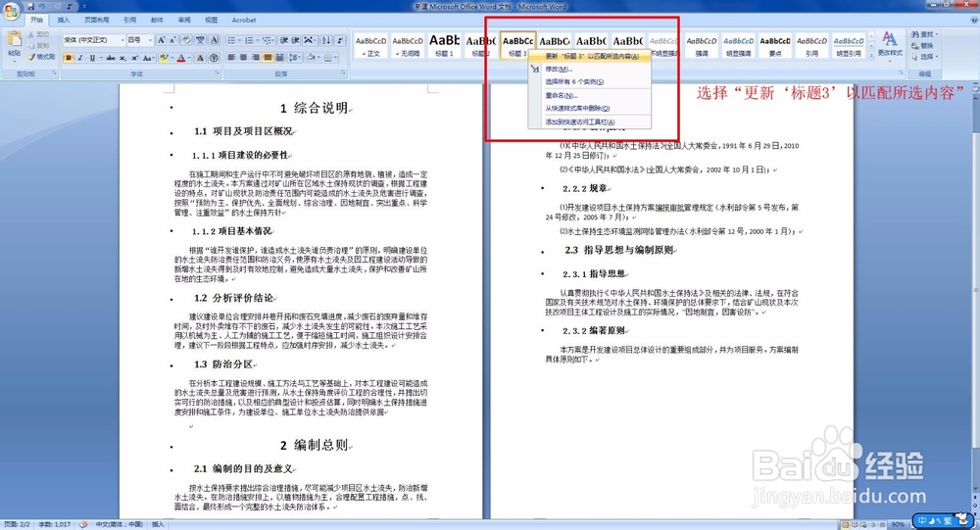The height and width of the screenshot is (530, 980).
Task: Click the Change Styles (更改样式) icon
Action: click(x=890, y=44)
